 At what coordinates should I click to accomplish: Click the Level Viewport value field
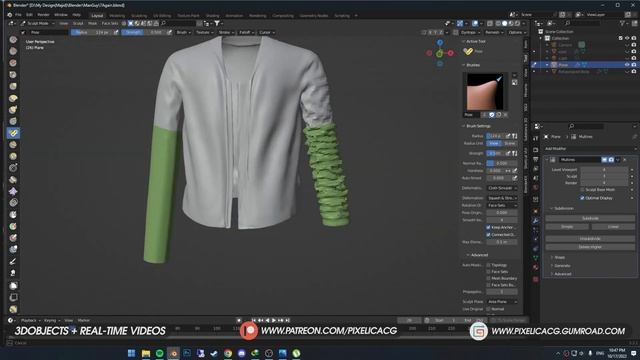[x=604, y=169]
